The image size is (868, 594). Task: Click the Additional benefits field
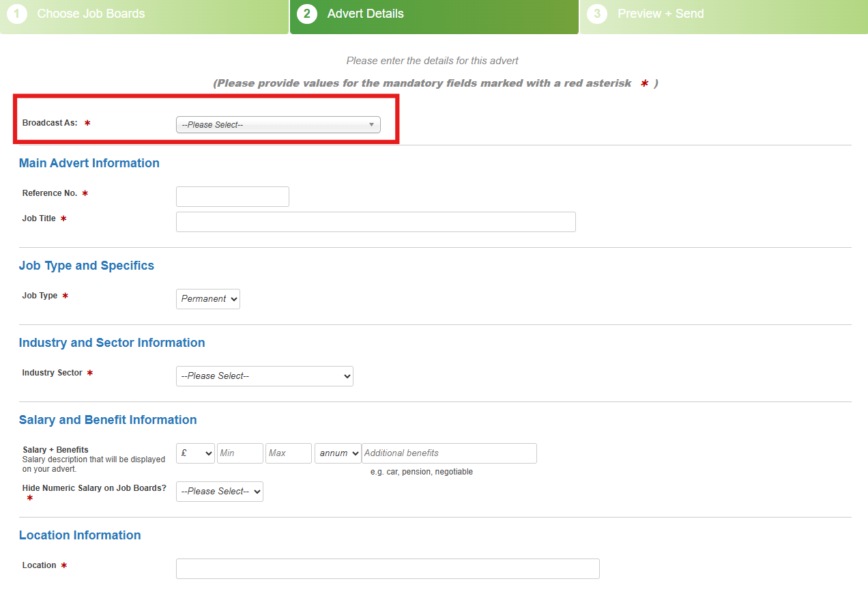449,453
